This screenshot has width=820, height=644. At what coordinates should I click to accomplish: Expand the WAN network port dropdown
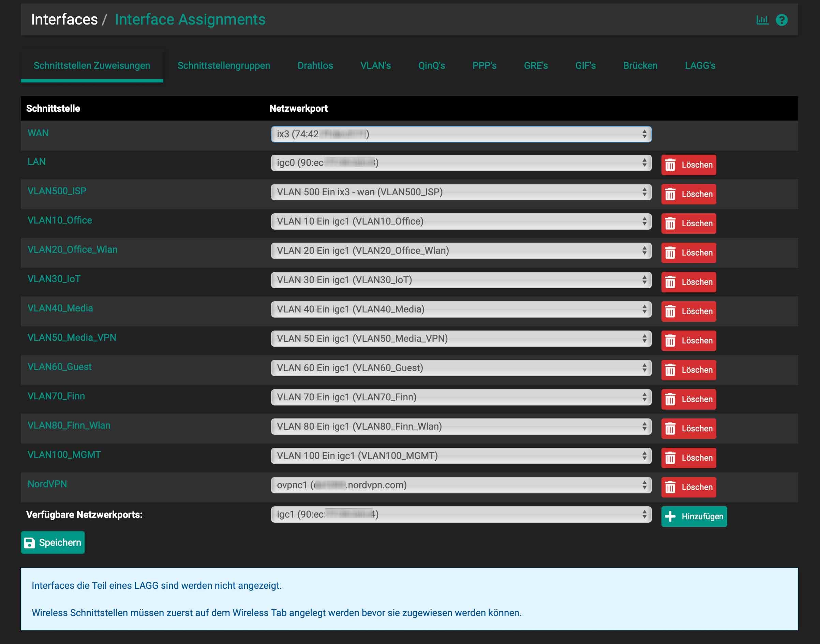461,134
